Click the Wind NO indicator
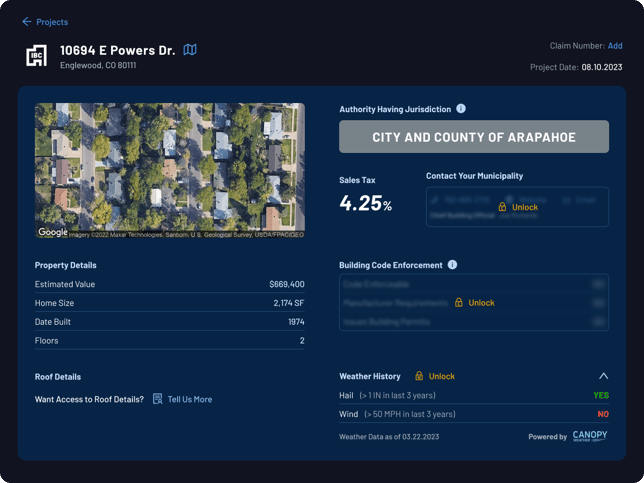644x483 pixels. 603,414
